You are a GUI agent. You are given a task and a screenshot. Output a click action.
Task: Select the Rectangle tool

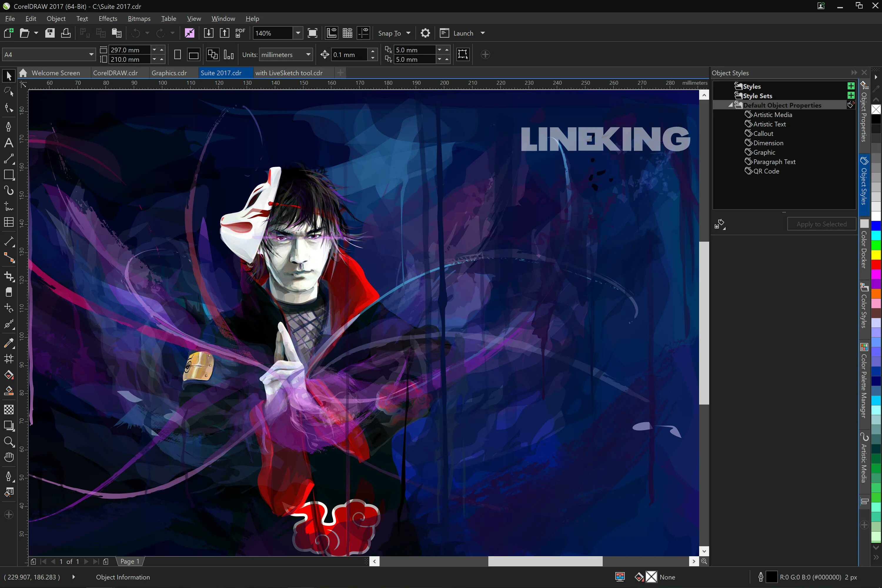coord(9,175)
